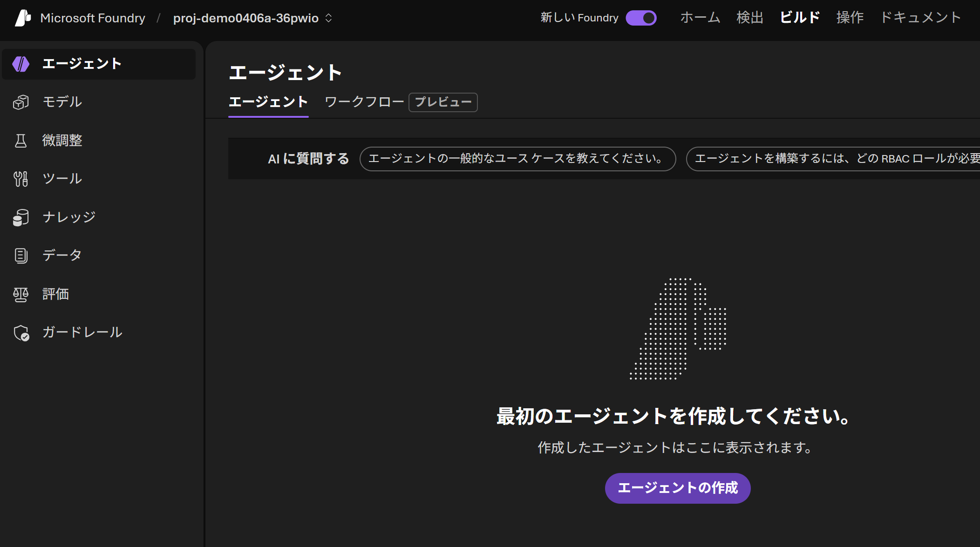980x547 pixels.
Task: Click the 微調整 flask icon
Action: 21,141
